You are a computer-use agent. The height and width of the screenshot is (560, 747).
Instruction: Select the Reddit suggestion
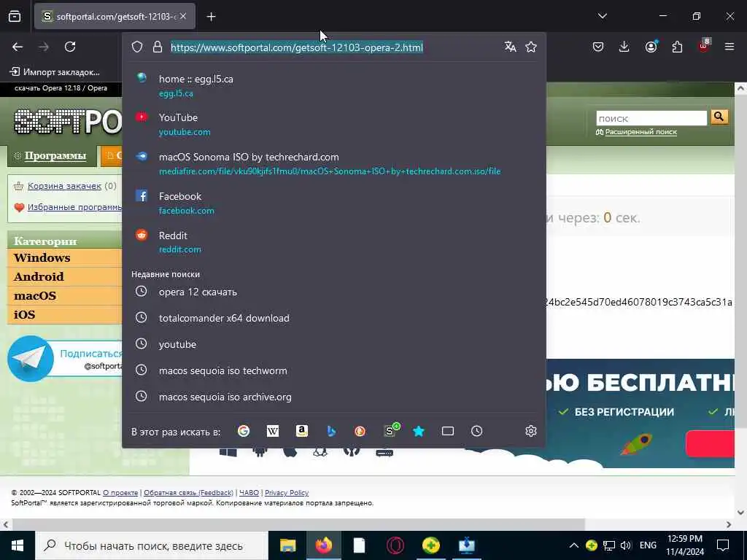334,242
